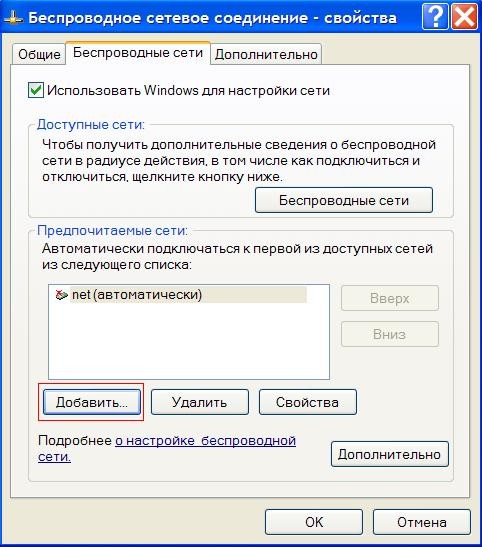Follow the о настройке беспроводной сети link
The height and width of the screenshot is (547, 482).
tap(167, 449)
